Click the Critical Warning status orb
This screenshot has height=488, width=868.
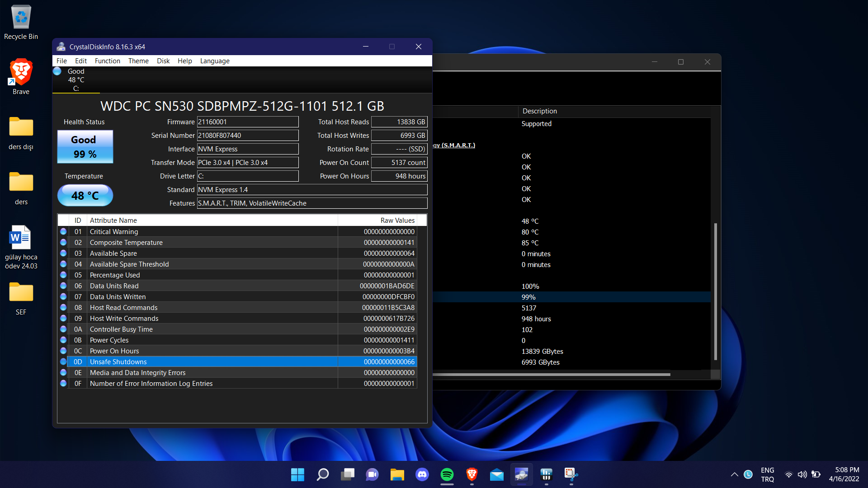pos(63,232)
